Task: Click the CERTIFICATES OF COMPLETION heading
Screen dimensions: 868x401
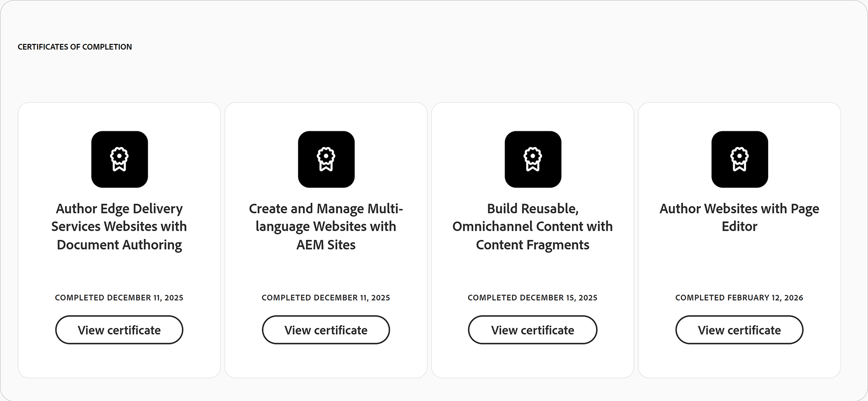Action: (75, 47)
